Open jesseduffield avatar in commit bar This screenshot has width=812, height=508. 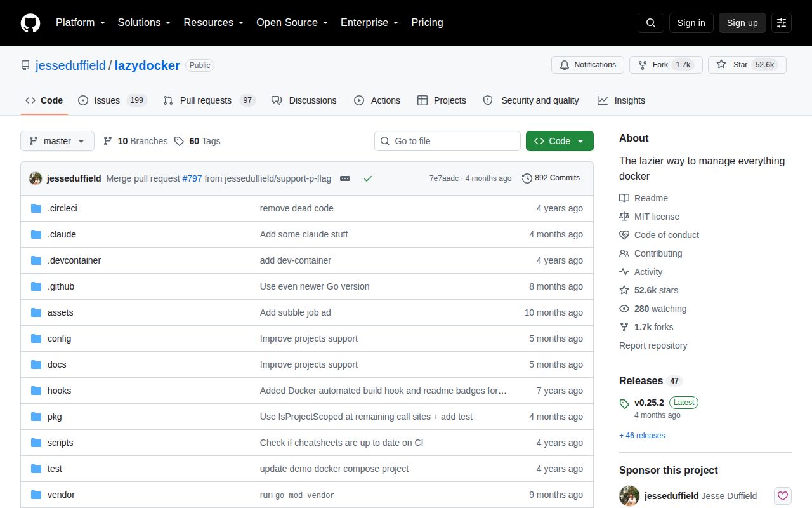click(x=36, y=178)
